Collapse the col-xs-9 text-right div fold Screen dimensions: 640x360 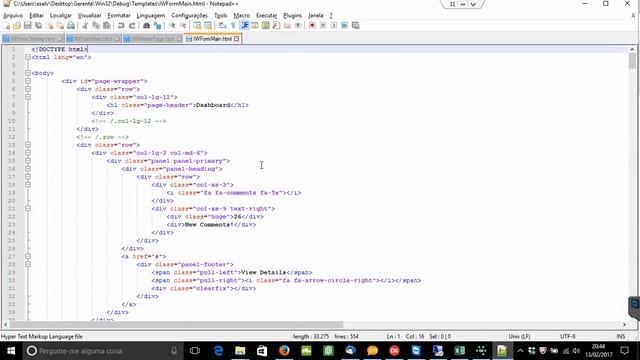click(x=28, y=209)
